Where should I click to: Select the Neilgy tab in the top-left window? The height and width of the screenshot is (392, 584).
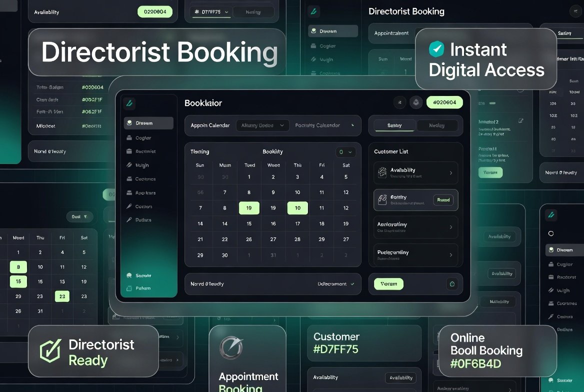pyautogui.click(x=253, y=12)
